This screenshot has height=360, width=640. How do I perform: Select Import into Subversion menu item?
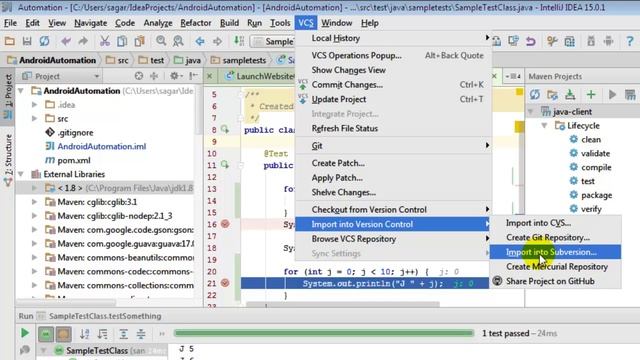tap(555, 252)
